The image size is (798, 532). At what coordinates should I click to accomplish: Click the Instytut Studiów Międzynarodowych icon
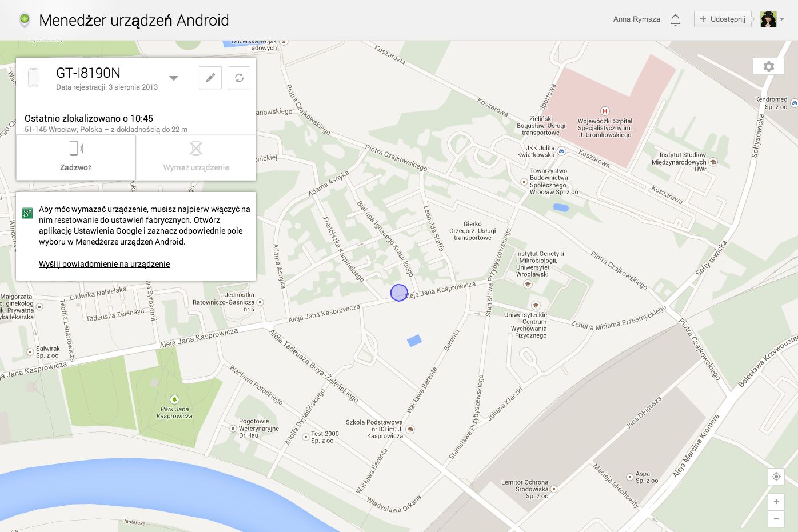point(713,162)
